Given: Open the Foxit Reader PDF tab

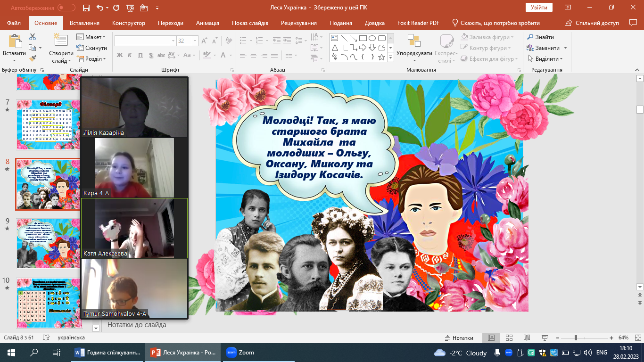Looking at the screenshot, I should coord(417,23).
